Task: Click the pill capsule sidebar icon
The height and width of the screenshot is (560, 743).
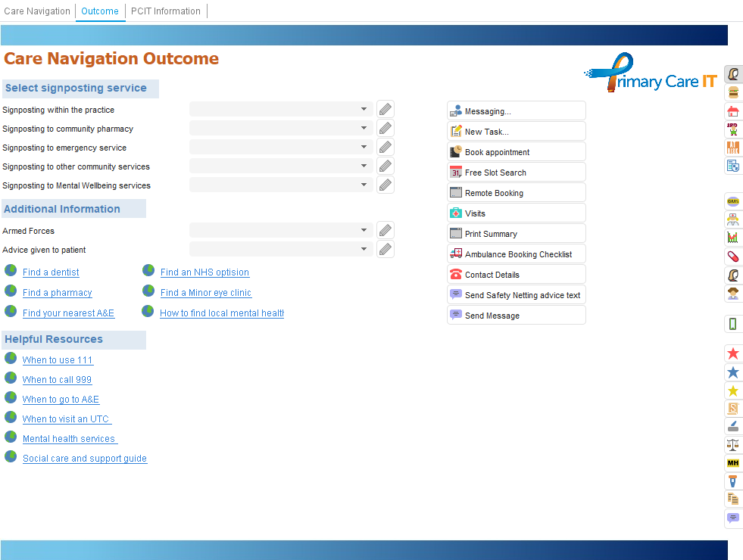Action: point(732,257)
